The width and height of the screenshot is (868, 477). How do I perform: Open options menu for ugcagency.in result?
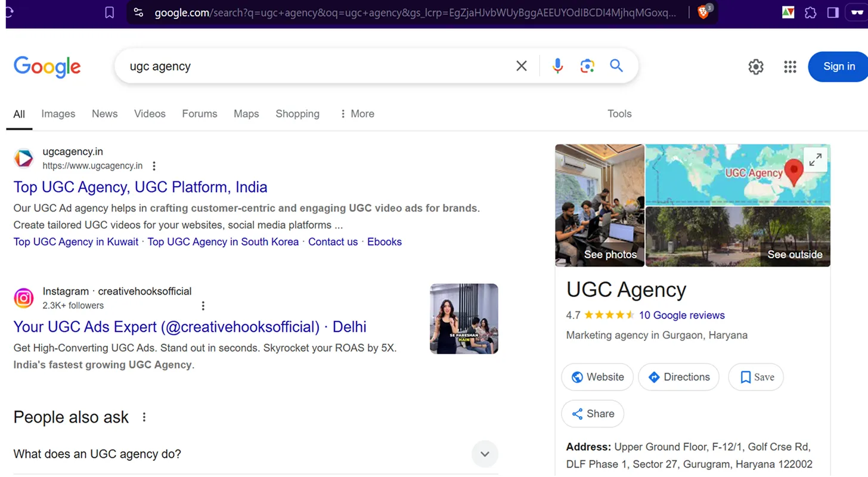tap(154, 165)
